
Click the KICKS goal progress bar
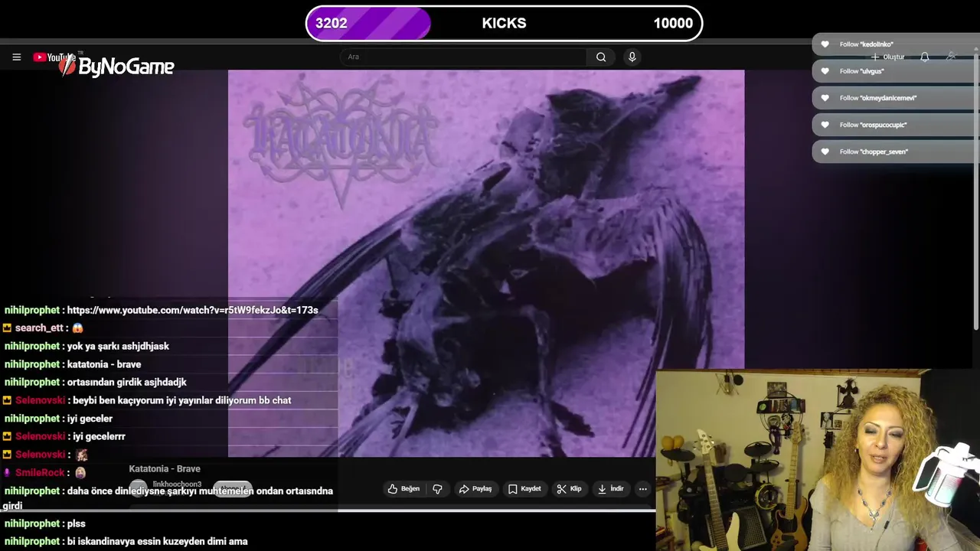click(504, 23)
